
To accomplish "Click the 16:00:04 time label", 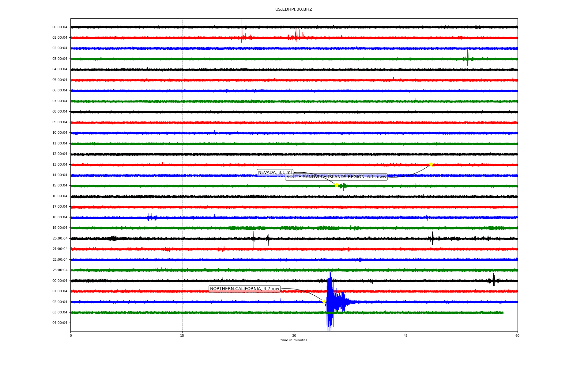I will point(60,196).
